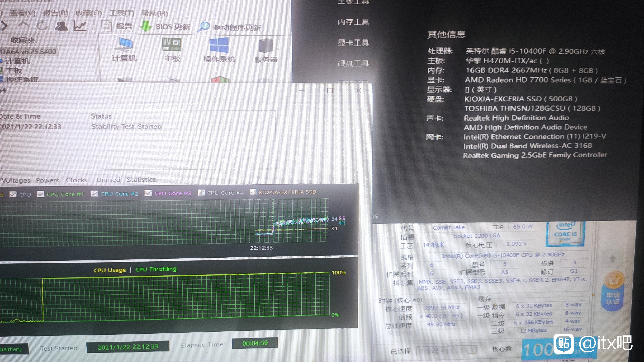The image size is (644, 362).
Task: Select 主板 in the left tree
Action: pos(14,70)
